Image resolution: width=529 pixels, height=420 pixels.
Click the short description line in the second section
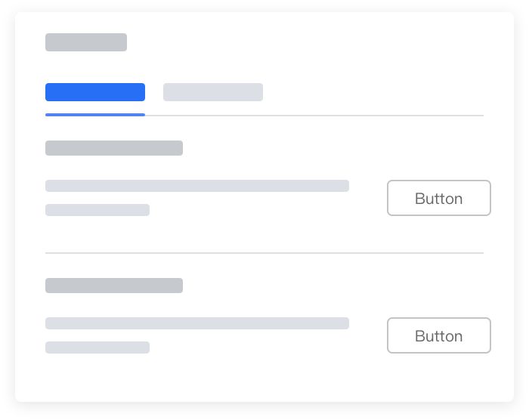click(97, 347)
